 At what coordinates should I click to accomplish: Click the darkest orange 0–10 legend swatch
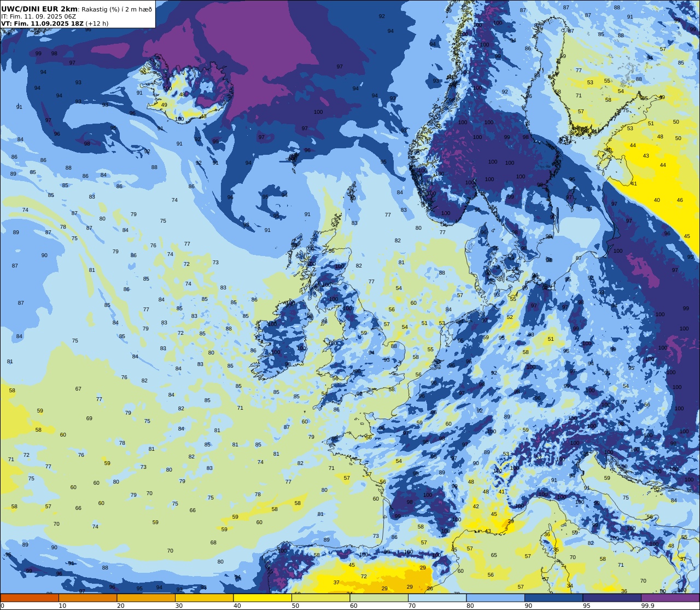point(30,597)
